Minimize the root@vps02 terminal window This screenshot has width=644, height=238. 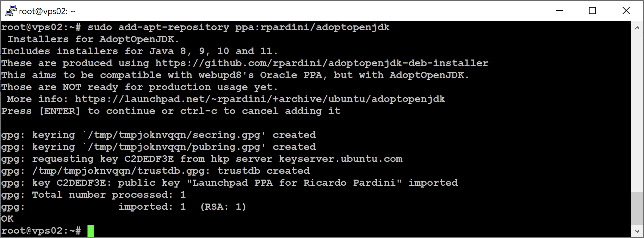(559, 11)
